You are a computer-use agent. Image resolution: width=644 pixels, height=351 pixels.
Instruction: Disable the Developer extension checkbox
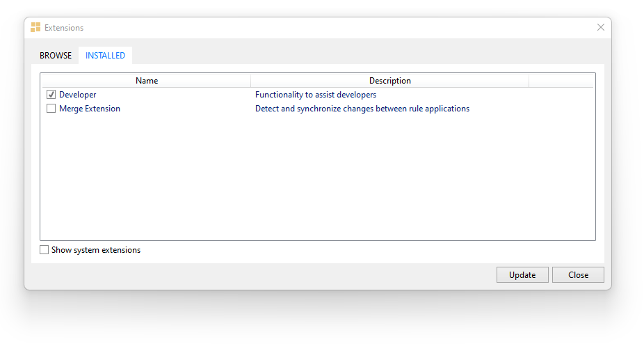click(51, 95)
